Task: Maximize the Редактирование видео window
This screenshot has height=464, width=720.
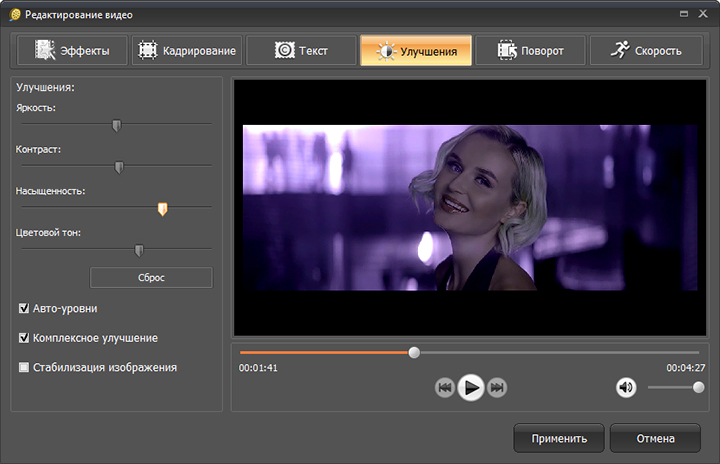Action: (684, 14)
